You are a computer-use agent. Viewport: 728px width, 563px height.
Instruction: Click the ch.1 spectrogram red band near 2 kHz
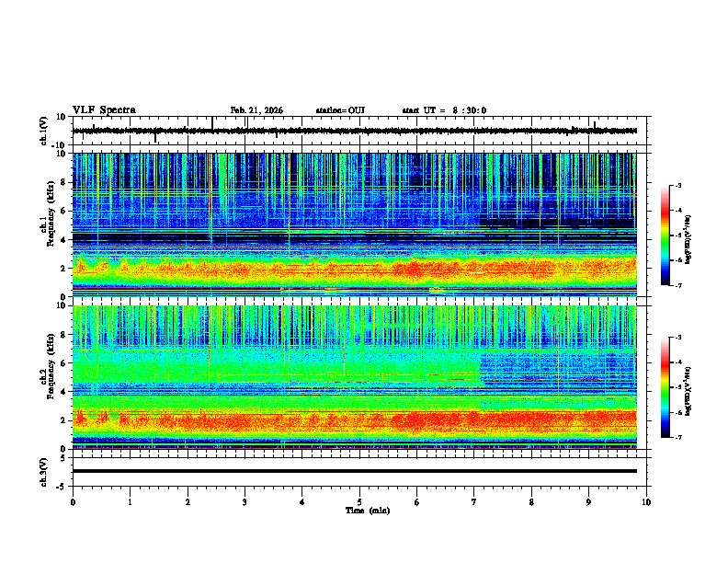pos(355,269)
